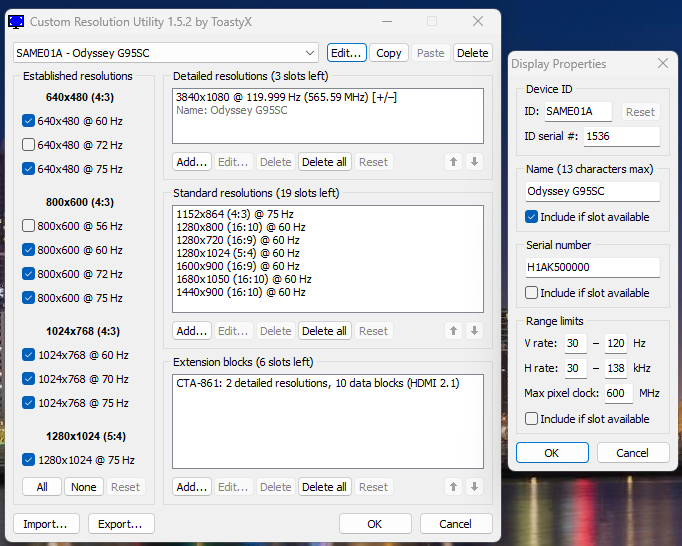The width and height of the screenshot is (682, 546).
Task: Click up arrow in Standard resolutions section
Action: pyautogui.click(x=455, y=331)
